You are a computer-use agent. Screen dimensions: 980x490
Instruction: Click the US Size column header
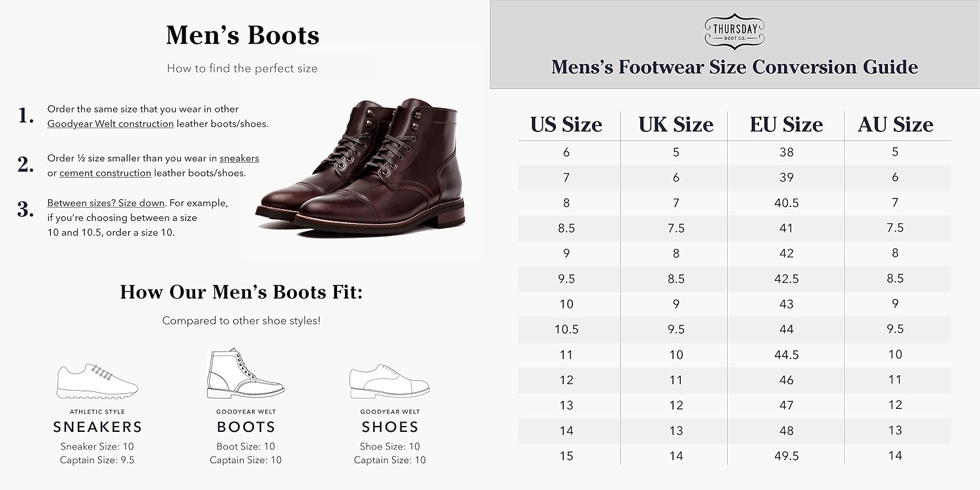click(x=566, y=124)
